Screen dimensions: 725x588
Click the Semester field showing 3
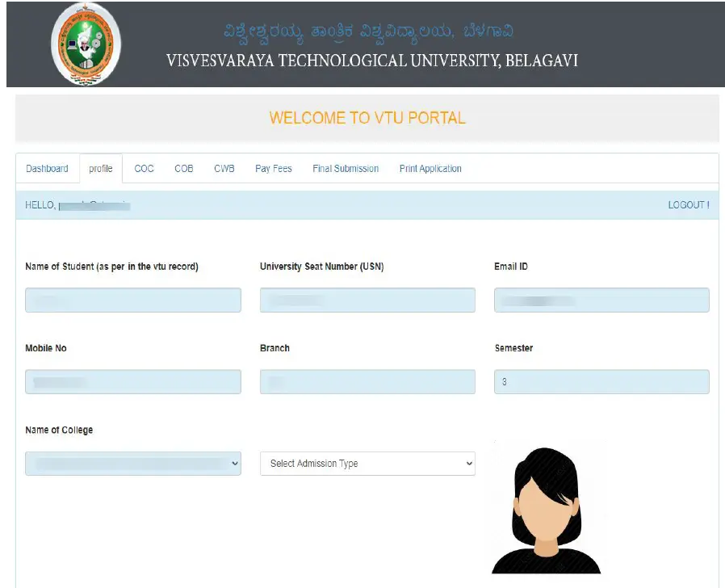(x=601, y=382)
